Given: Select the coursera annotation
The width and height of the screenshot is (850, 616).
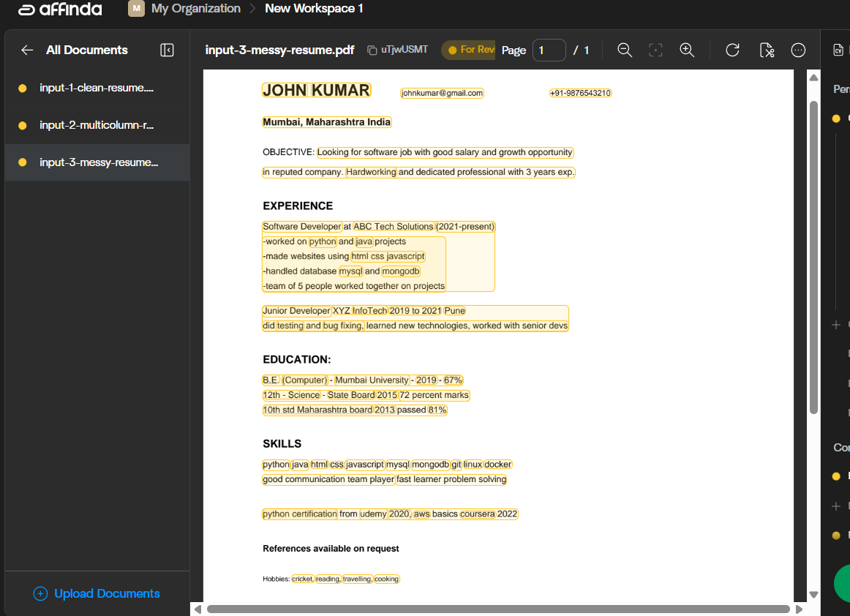Looking at the screenshot, I should (478, 514).
